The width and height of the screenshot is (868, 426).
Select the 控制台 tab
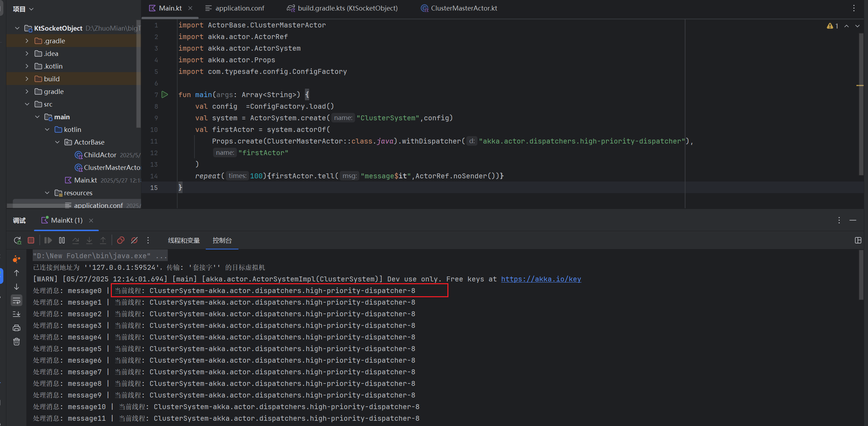click(222, 240)
